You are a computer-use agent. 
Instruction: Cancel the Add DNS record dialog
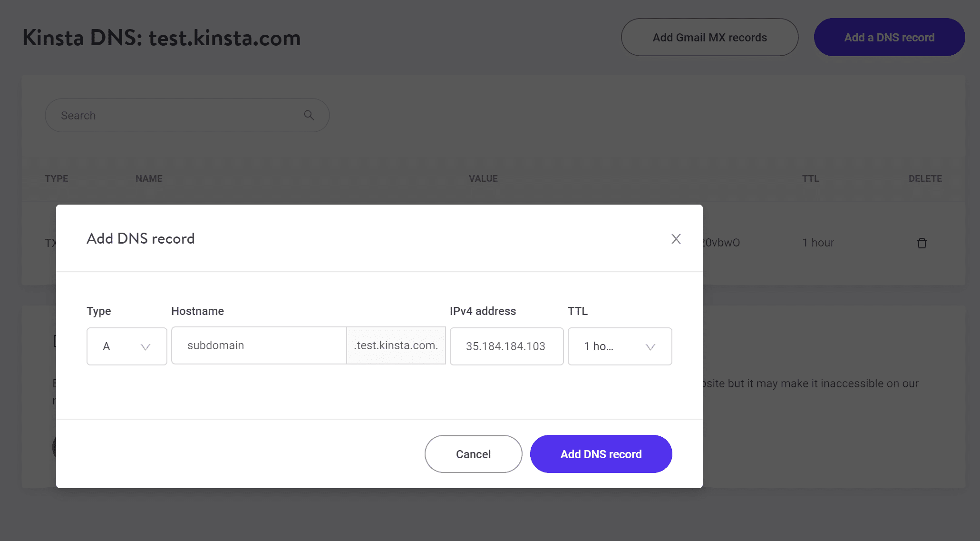[x=473, y=453]
